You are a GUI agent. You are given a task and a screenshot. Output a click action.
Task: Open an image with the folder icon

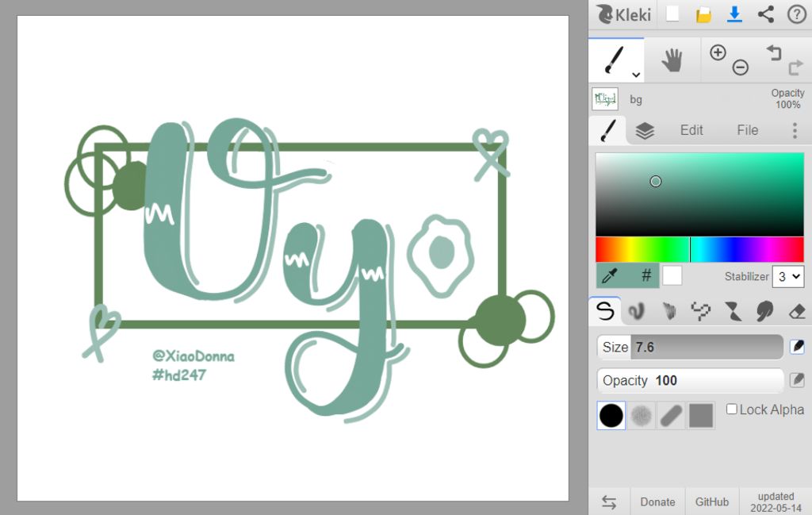703,14
